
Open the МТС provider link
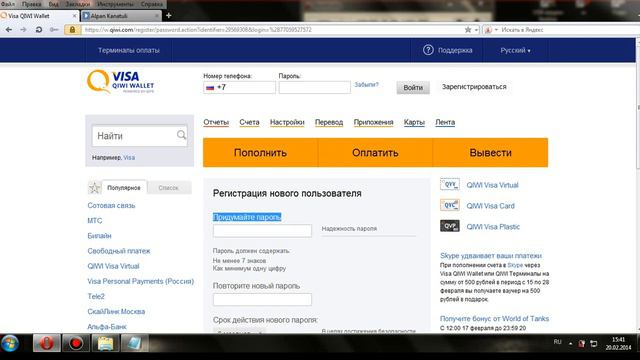coord(95,220)
